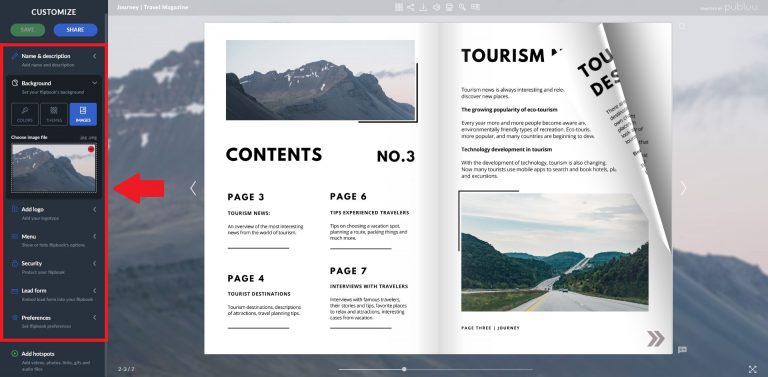Click the 'Choose image file' label
The image size is (768, 377).
(x=29, y=138)
